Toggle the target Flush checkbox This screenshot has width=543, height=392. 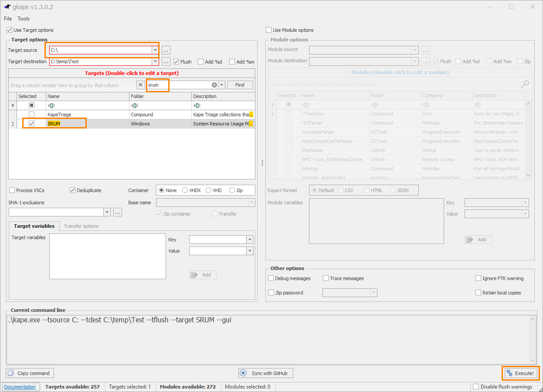(x=176, y=62)
